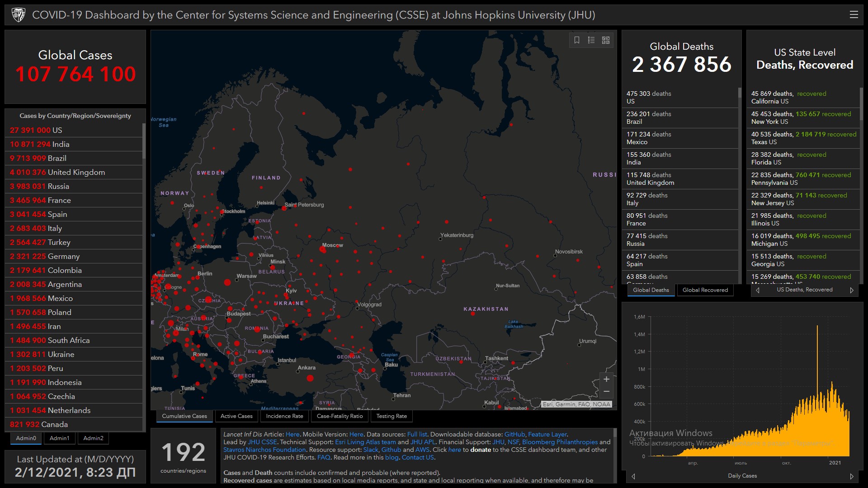Switch to Admin1 level tab
868x488 pixels.
[59, 438]
